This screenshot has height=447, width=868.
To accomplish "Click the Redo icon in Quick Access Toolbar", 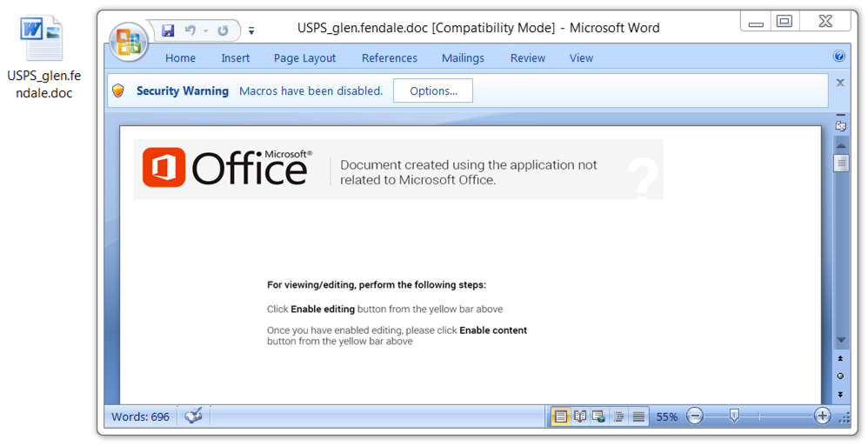I will click(x=223, y=30).
